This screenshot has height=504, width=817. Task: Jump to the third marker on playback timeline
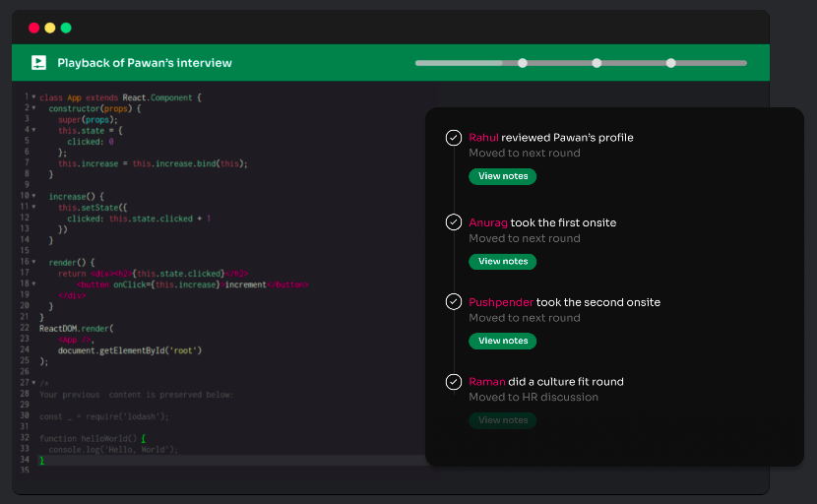(x=671, y=63)
